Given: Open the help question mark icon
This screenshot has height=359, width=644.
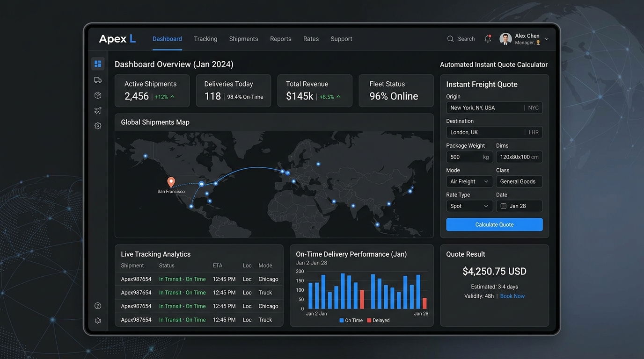Looking at the screenshot, I should (98, 306).
